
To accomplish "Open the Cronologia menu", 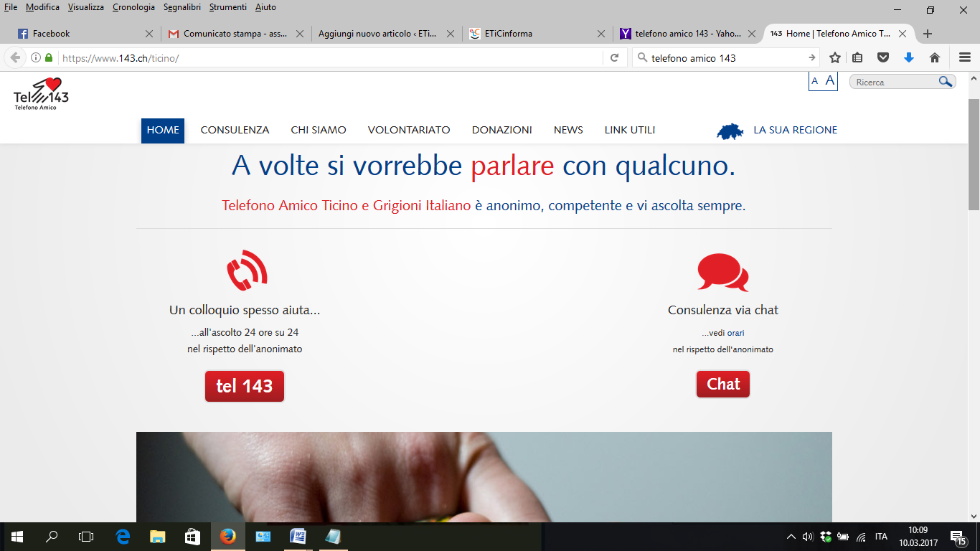I will pos(133,7).
